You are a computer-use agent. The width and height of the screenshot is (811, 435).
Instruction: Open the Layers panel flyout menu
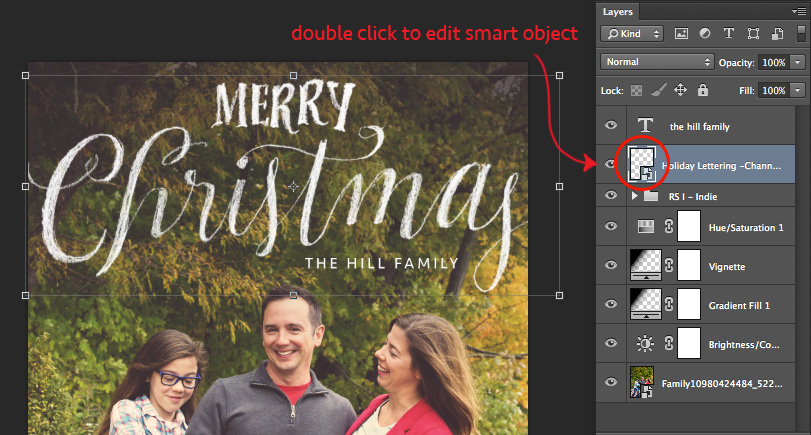pos(799,11)
